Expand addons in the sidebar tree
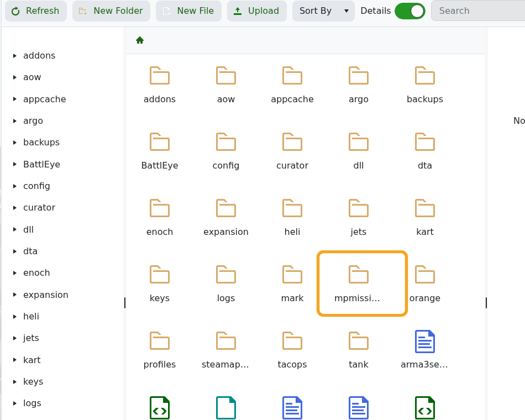This screenshot has height=420, width=525. click(15, 56)
